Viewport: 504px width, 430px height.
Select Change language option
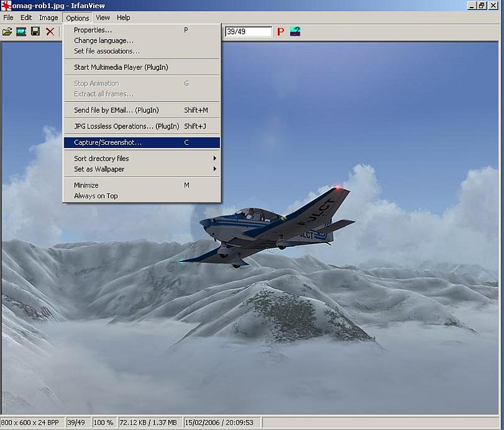coord(103,41)
